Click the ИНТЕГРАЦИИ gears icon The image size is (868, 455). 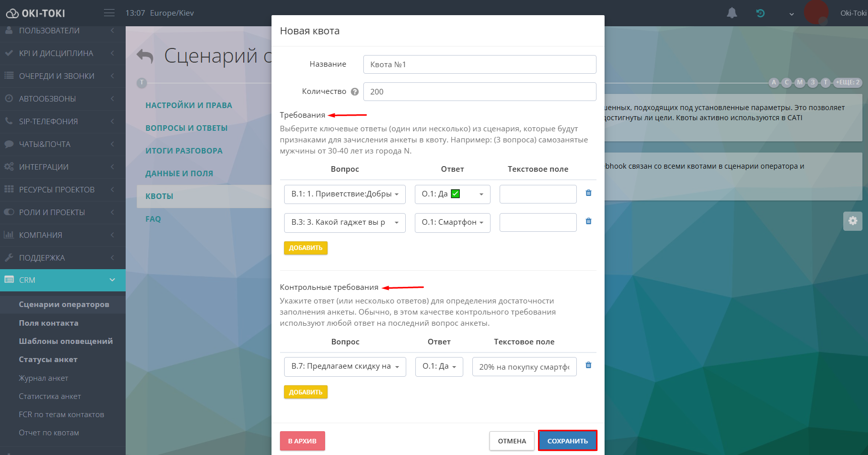[9, 167]
